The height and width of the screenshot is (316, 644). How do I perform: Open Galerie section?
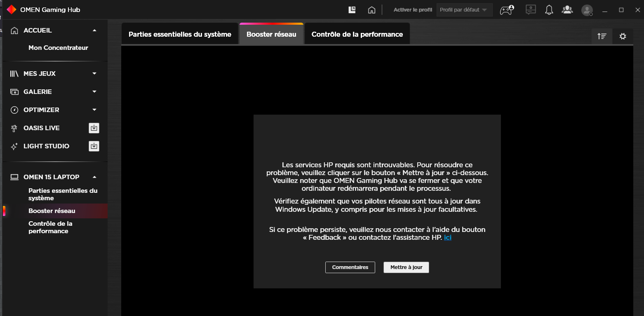tap(38, 91)
